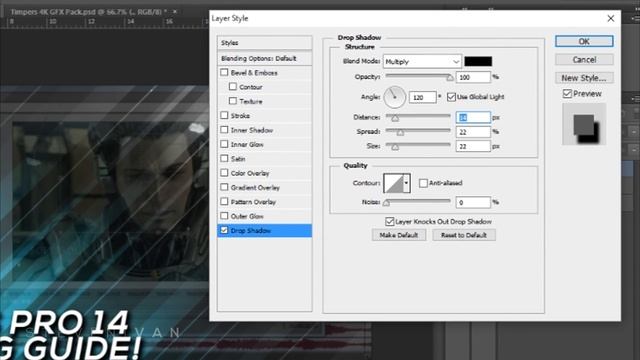Screen dimensions: 640x360
Task: Enable the Bevel & Emboss checkbox
Action: click(x=224, y=72)
